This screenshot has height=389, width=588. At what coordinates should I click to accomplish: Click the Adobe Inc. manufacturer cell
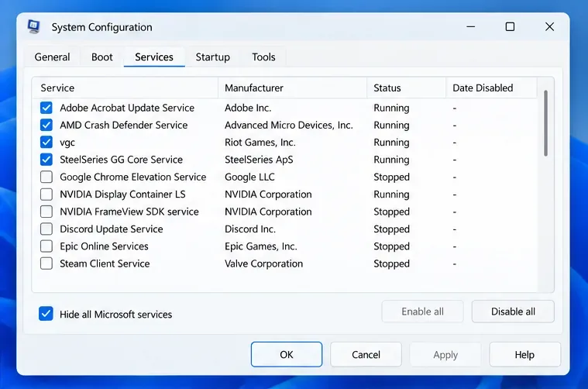(x=248, y=108)
